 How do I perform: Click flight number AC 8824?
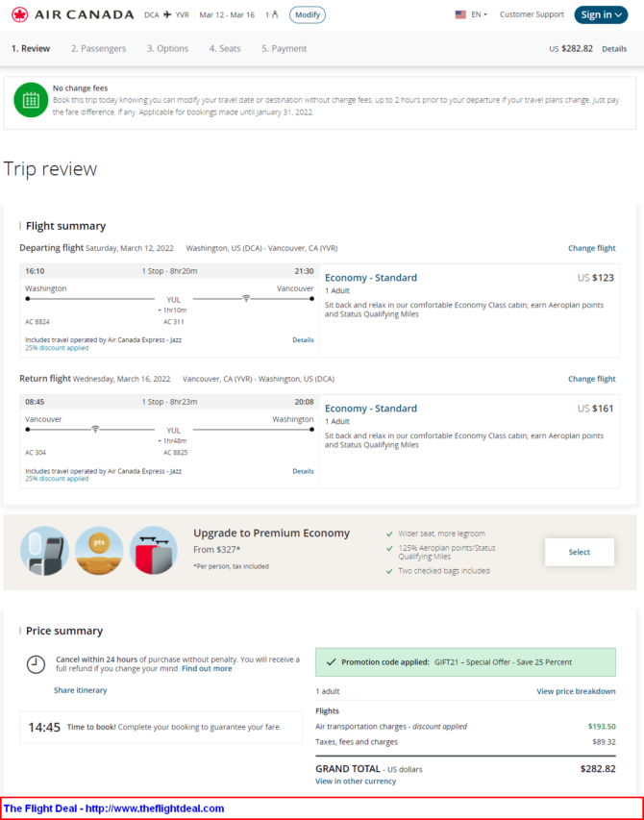[x=37, y=322]
